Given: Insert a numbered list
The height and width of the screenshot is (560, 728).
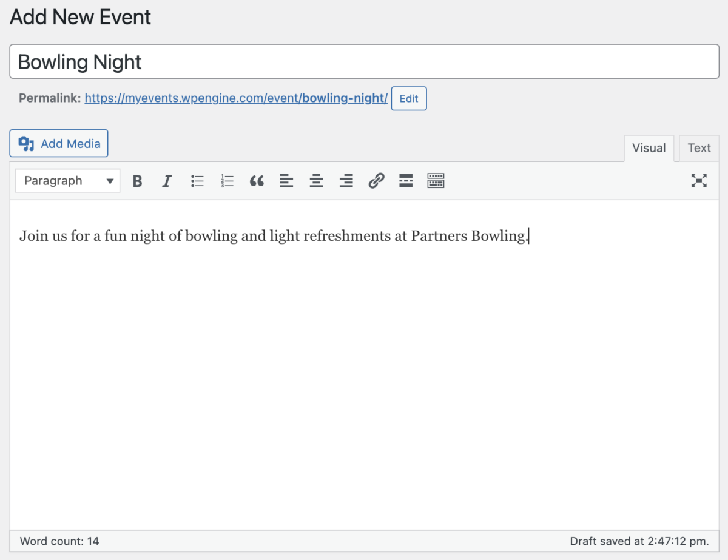Looking at the screenshot, I should pyautogui.click(x=227, y=181).
